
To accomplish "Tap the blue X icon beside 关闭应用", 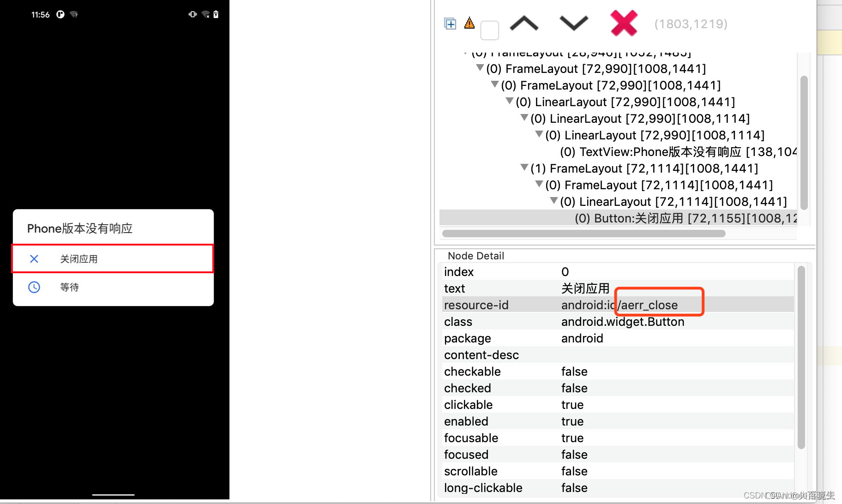I will click(34, 259).
